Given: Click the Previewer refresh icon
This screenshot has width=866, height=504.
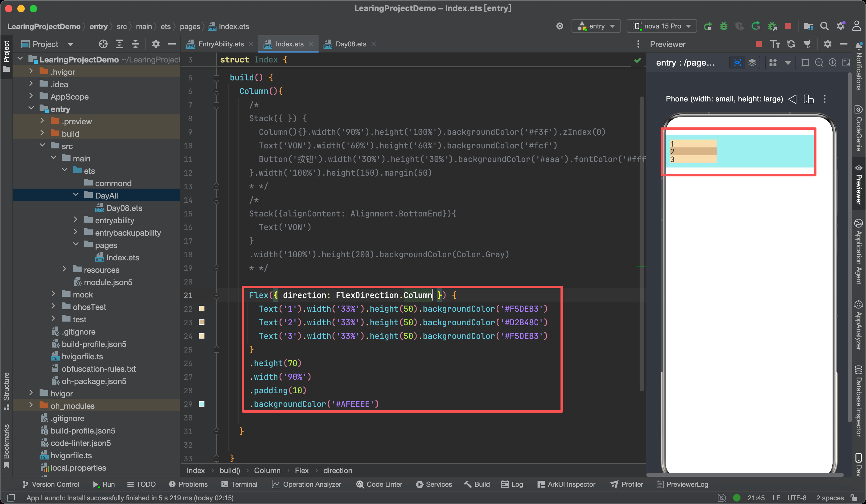Looking at the screenshot, I should point(791,44).
